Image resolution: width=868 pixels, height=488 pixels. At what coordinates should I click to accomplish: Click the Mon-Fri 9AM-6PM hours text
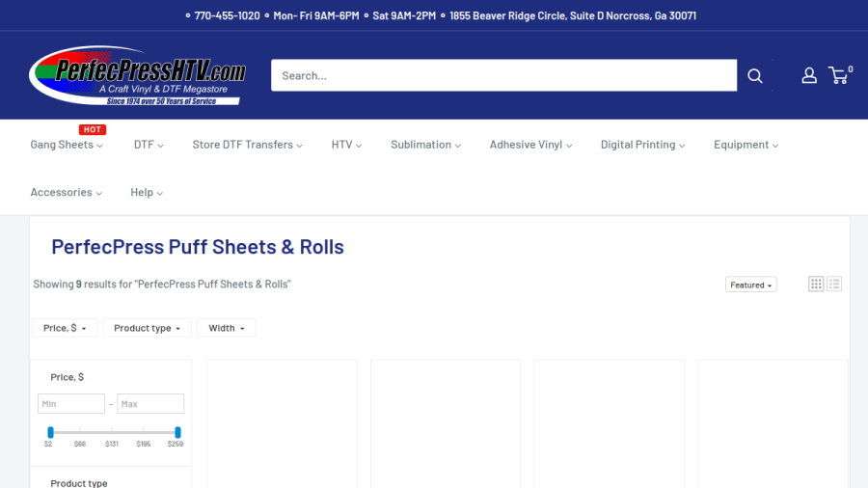[316, 15]
